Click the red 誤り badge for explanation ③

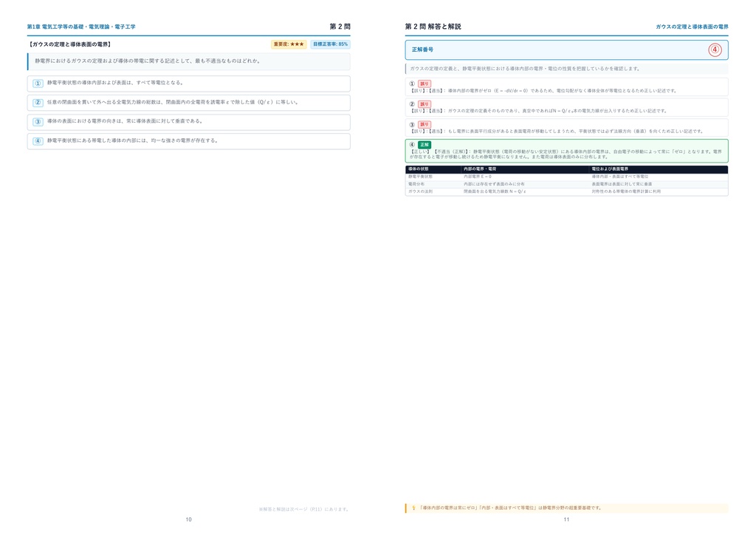[x=425, y=124]
